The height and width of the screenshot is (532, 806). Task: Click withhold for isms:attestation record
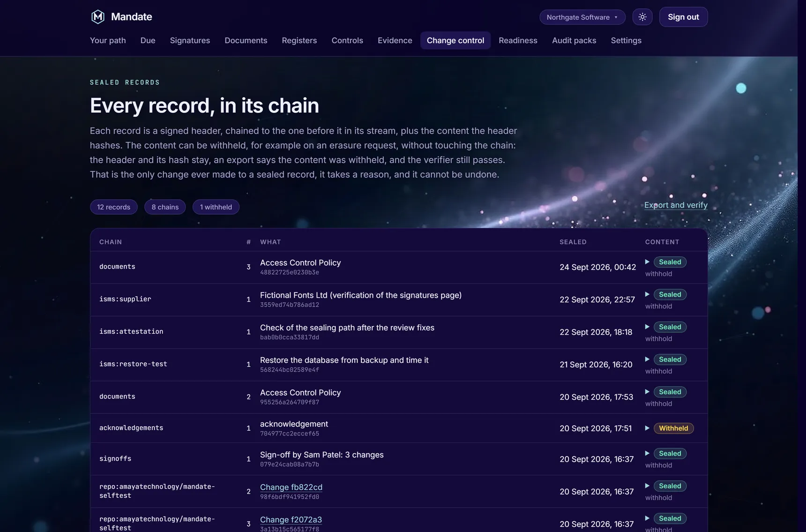658,338
